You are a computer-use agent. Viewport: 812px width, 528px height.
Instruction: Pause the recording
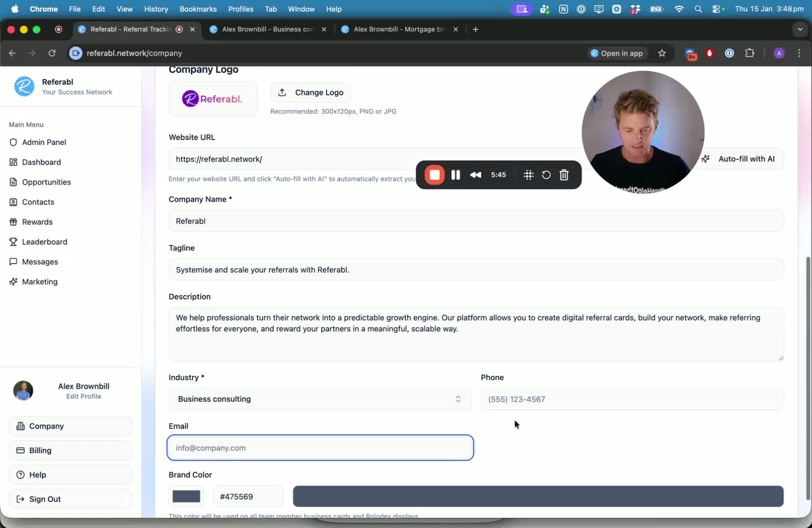[455, 175]
